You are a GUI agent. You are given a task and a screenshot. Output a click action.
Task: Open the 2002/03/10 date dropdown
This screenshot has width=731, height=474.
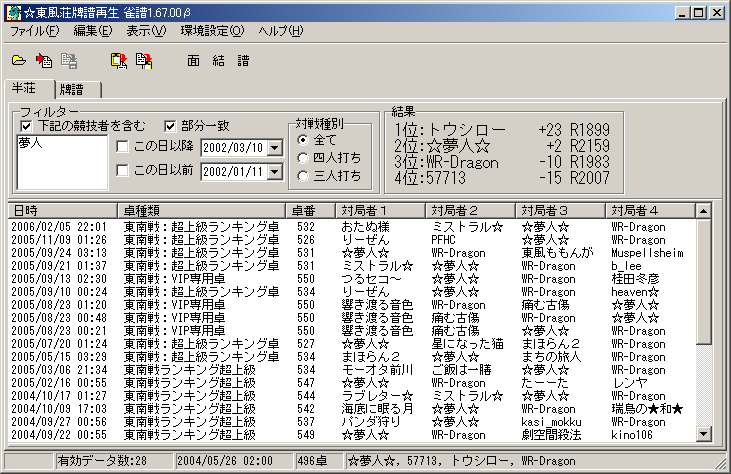point(274,148)
